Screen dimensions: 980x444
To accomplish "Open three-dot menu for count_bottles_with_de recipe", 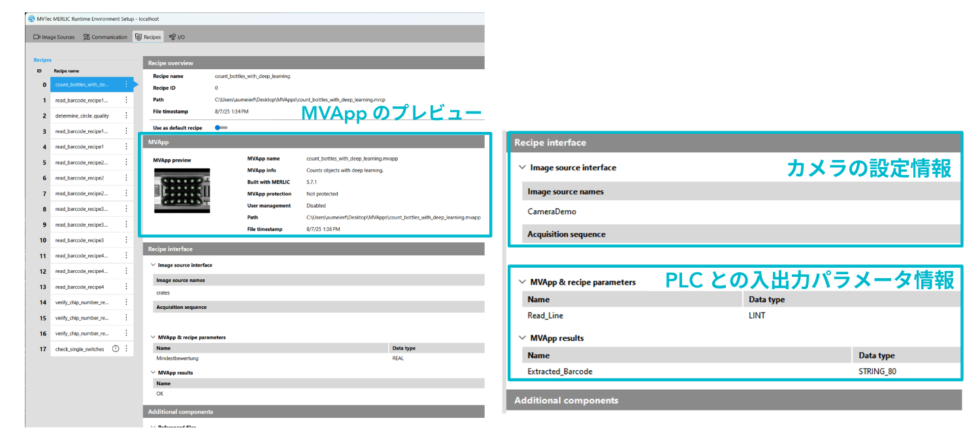I will point(126,85).
